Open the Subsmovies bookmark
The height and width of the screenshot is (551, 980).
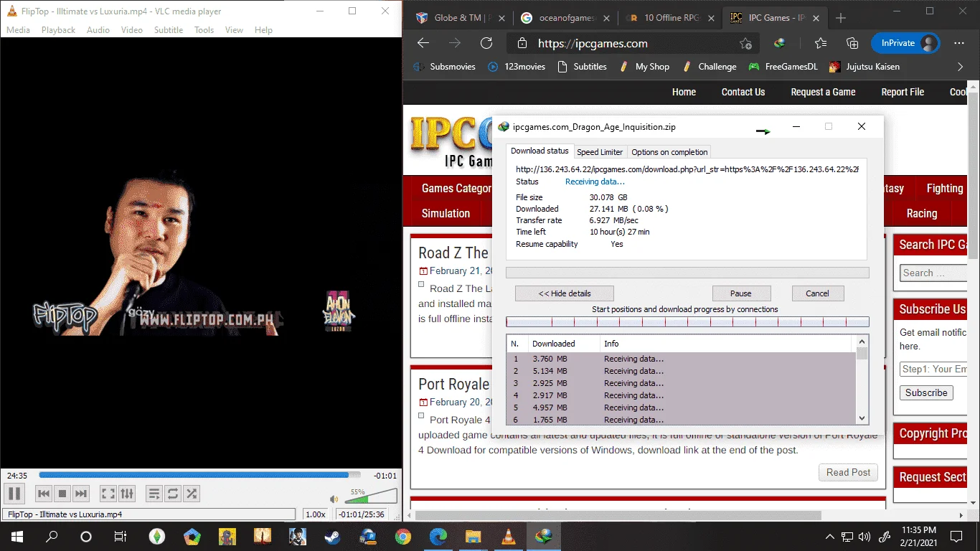[446, 67]
